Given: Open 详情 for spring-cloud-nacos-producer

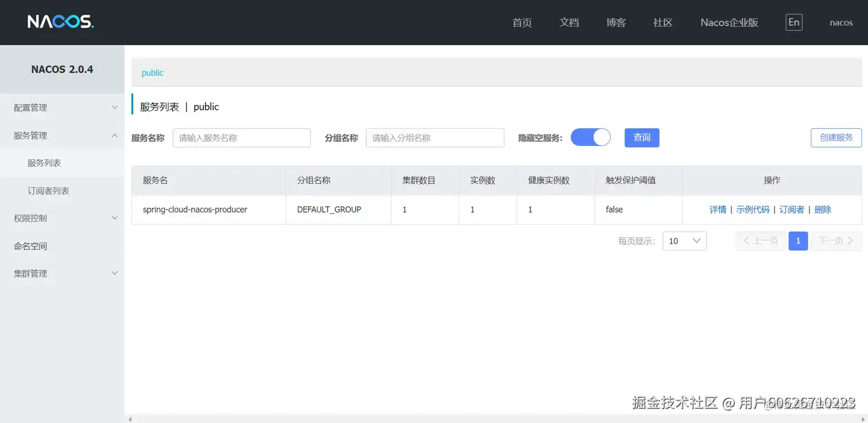Looking at the screenshot, I should click(x=718, y=209).
